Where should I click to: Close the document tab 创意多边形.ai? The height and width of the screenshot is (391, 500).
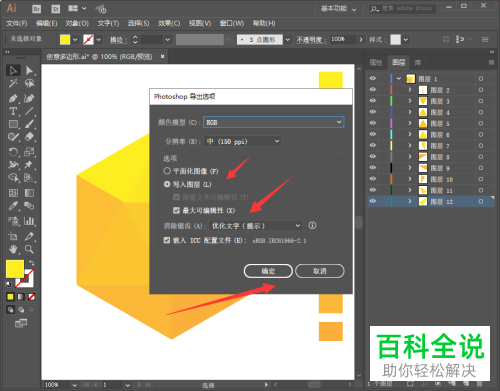pos(163,57)
